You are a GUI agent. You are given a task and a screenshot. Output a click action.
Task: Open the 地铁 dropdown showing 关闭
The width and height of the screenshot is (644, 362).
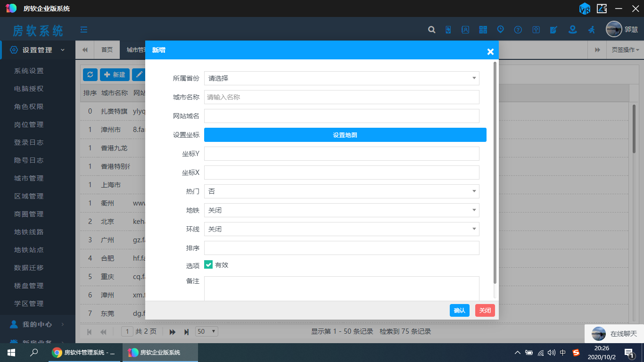coord(342,210)
